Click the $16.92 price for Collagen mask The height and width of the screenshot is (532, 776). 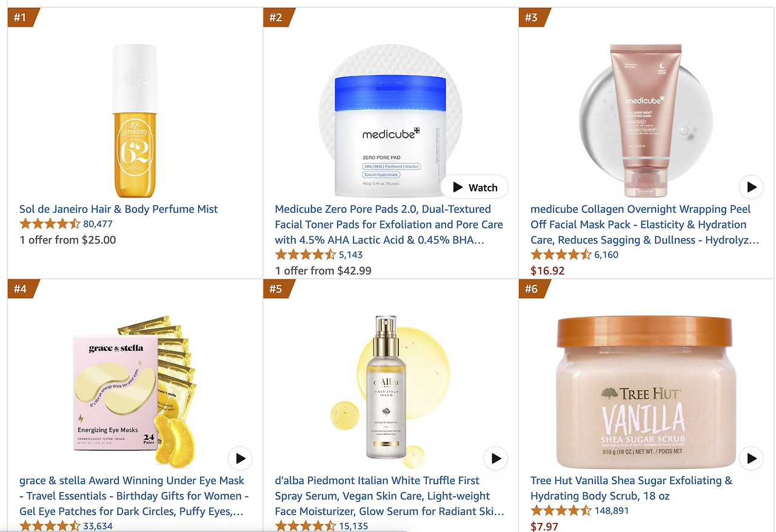click(547, 270)
